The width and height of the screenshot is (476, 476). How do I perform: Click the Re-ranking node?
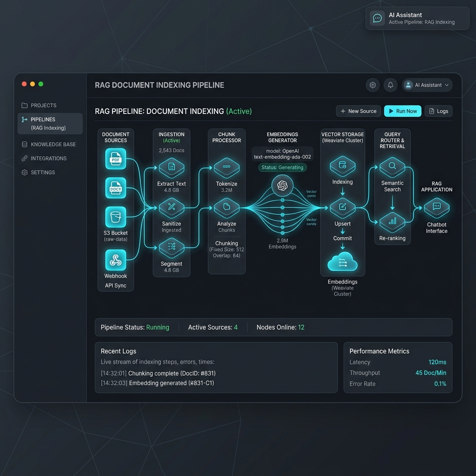click(x=392, y=222)
